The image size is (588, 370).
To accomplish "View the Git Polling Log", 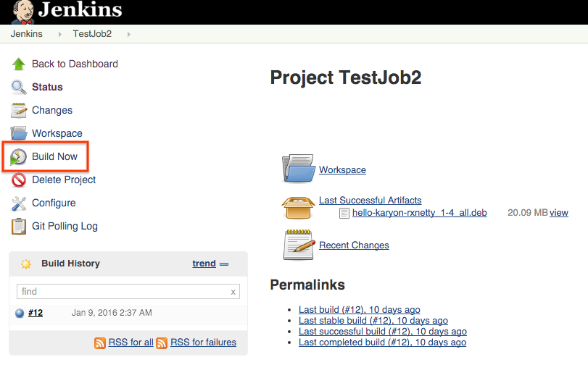I will (65, 226).
